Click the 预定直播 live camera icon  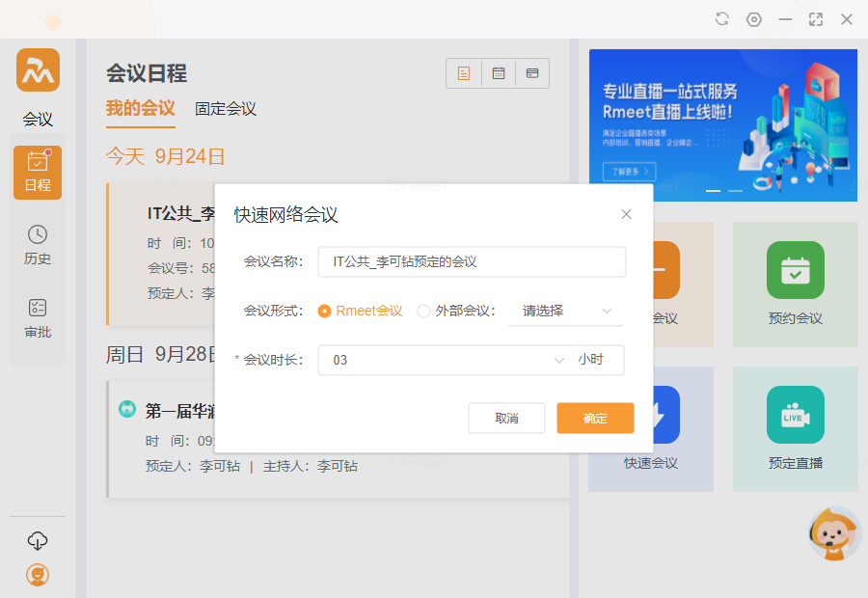[x=796, y=415]
